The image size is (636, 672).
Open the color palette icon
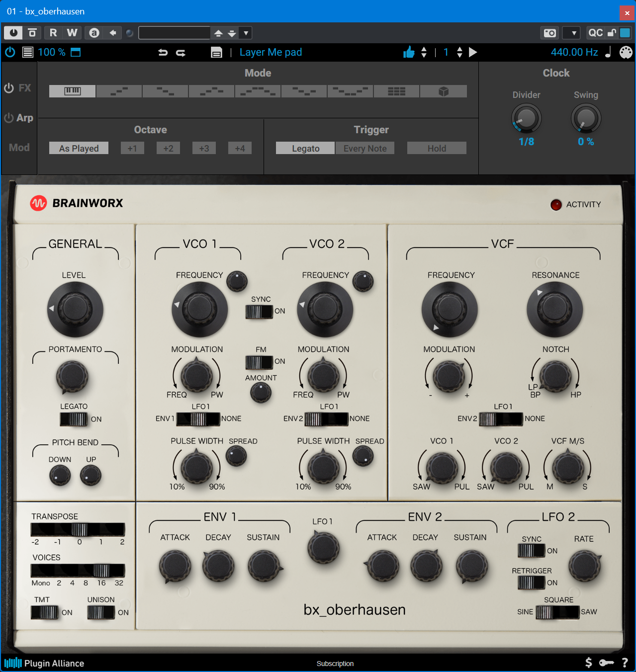click(626, 52)
